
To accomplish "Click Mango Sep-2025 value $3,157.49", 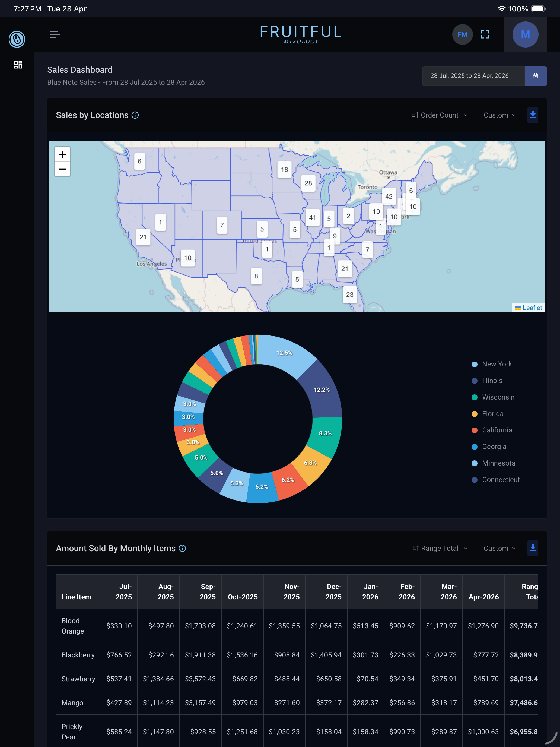I will [200, 703].
